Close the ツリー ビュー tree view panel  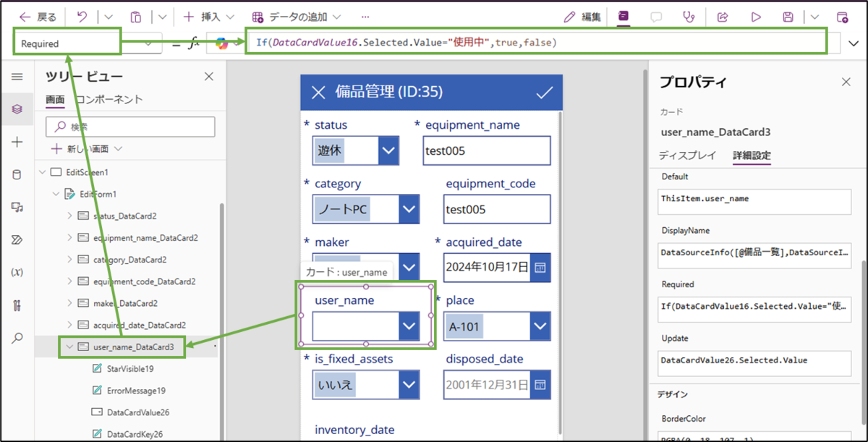pos(209,77)
